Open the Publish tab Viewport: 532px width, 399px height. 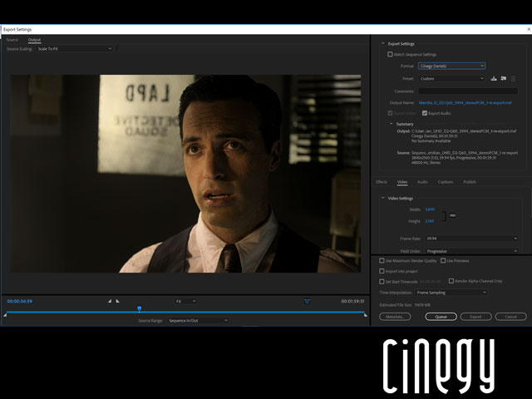[470, 182]
